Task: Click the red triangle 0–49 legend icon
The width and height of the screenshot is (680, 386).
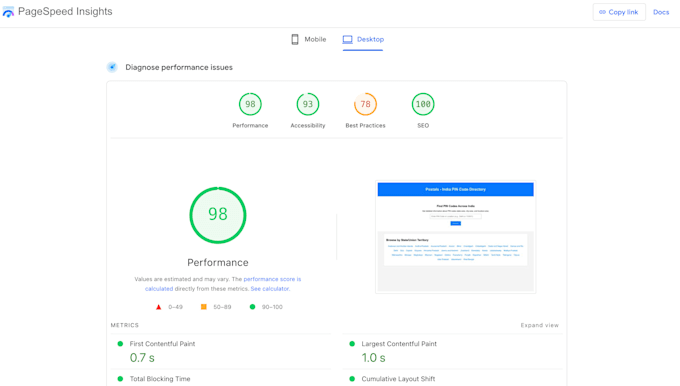Action: point(158,307)
